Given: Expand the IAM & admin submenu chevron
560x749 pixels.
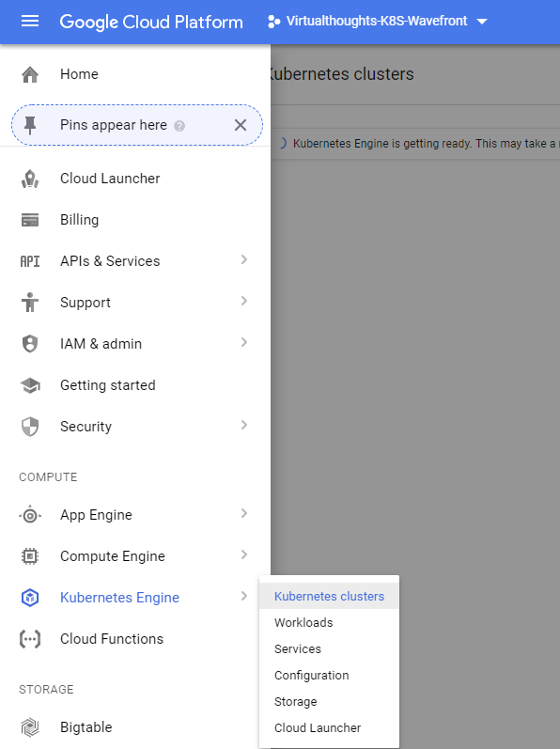Looking at the screenshot, I should pos(244,342).
